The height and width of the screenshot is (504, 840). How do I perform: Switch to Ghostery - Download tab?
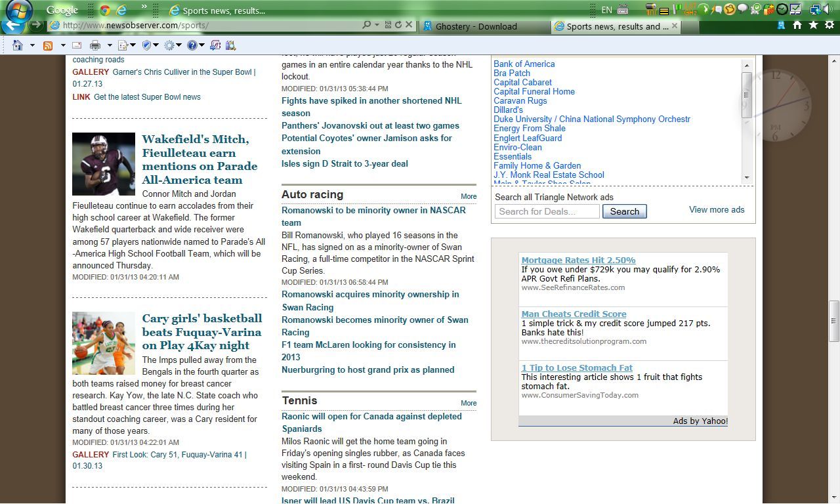coord(484,26)
